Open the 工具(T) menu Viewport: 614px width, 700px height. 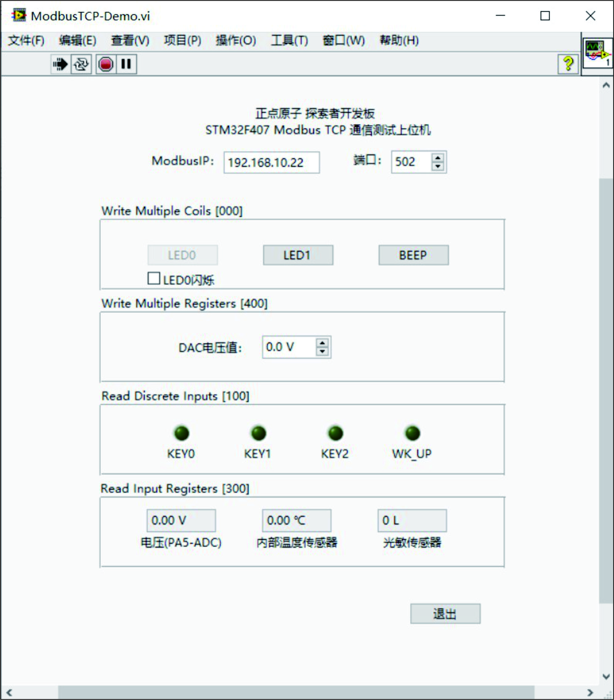289,41
